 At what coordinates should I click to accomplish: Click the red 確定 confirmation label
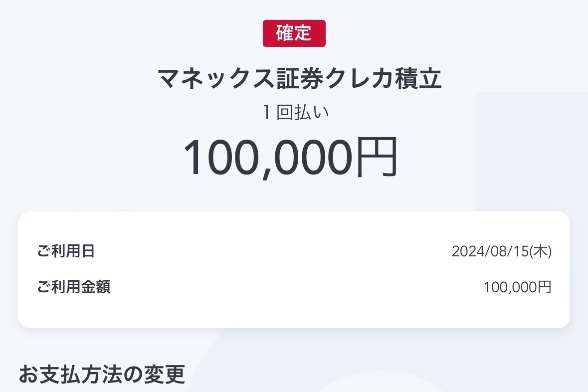coord(294,33)
